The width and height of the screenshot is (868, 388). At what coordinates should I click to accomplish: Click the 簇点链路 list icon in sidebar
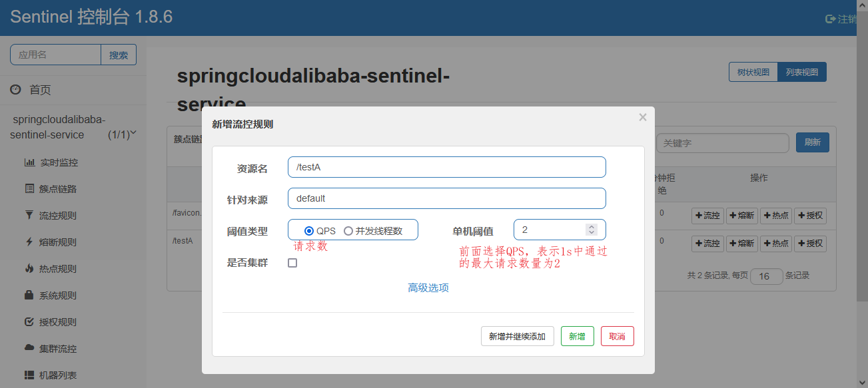coord(29,189)
